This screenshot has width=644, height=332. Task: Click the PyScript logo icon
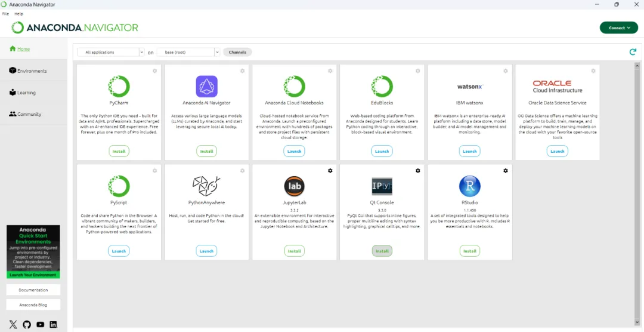click(119, 186)
